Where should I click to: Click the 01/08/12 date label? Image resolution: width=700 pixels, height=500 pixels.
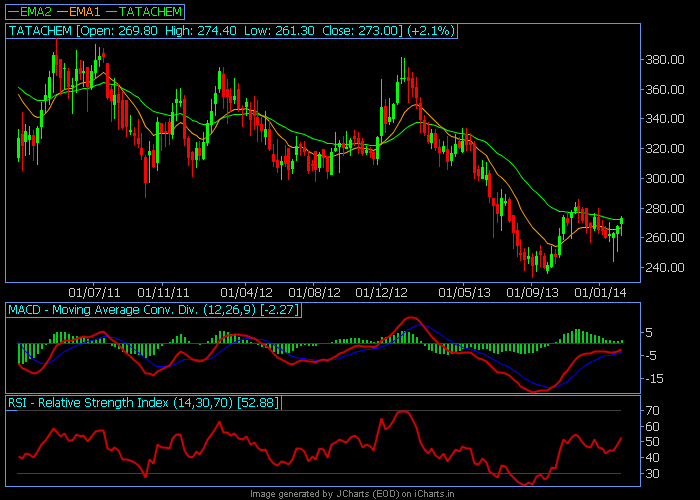pos(314,293)
